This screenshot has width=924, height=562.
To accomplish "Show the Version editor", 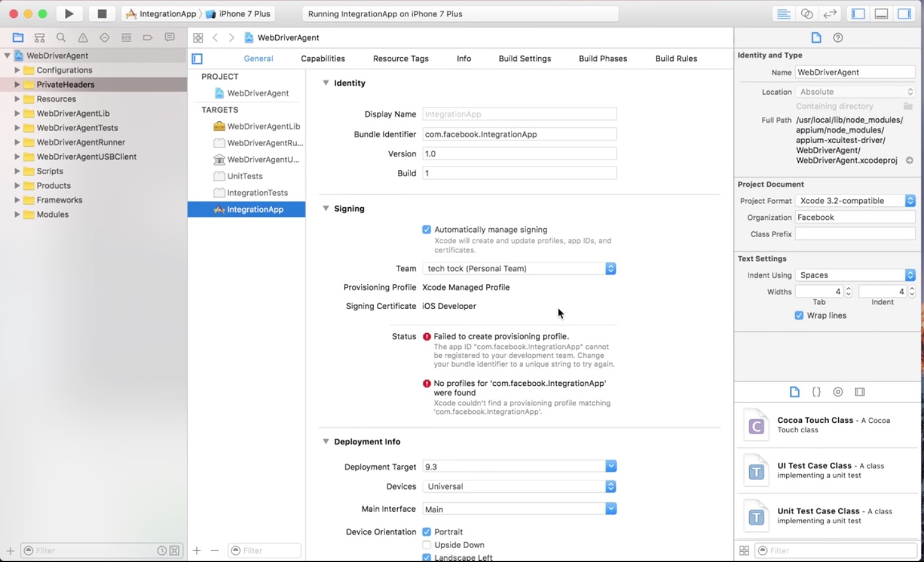I will click(x=829, y=13).
